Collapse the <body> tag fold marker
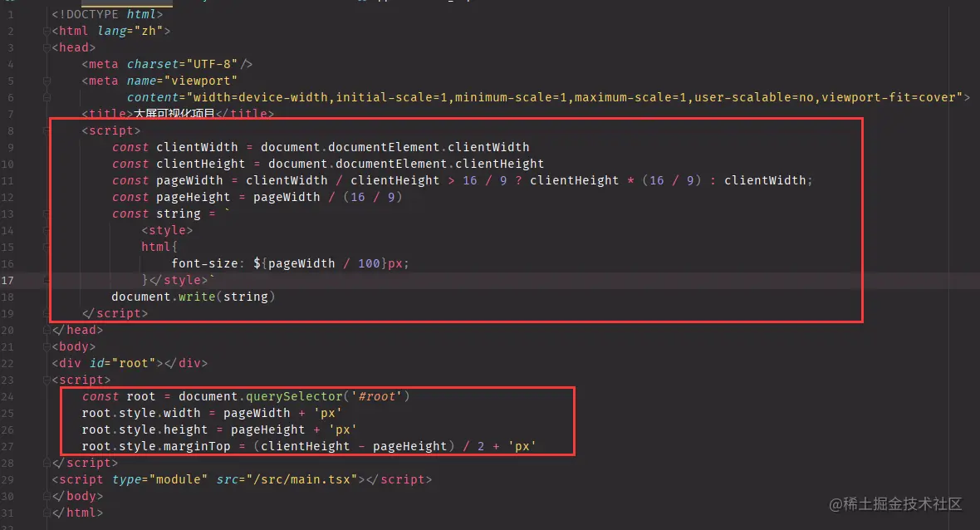The width and height of the screenshot is (980, 530). [x=47, y=346]
